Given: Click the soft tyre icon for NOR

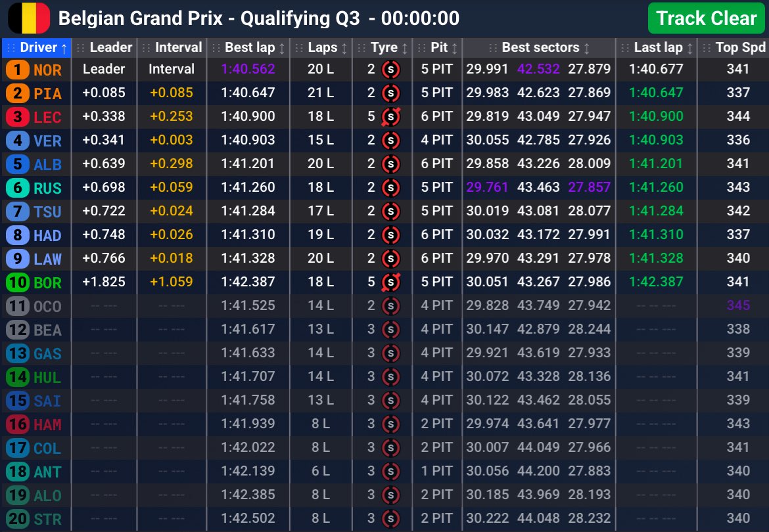Looking at the screenshot, I should 391,70.
